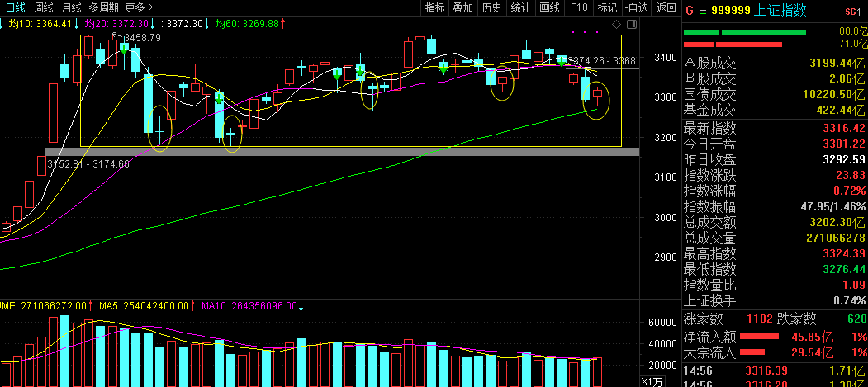This screenshot has height=387, width=868.
Task: Click the MA10 volume indicator down arrow
Action: (x=301, y=305)
